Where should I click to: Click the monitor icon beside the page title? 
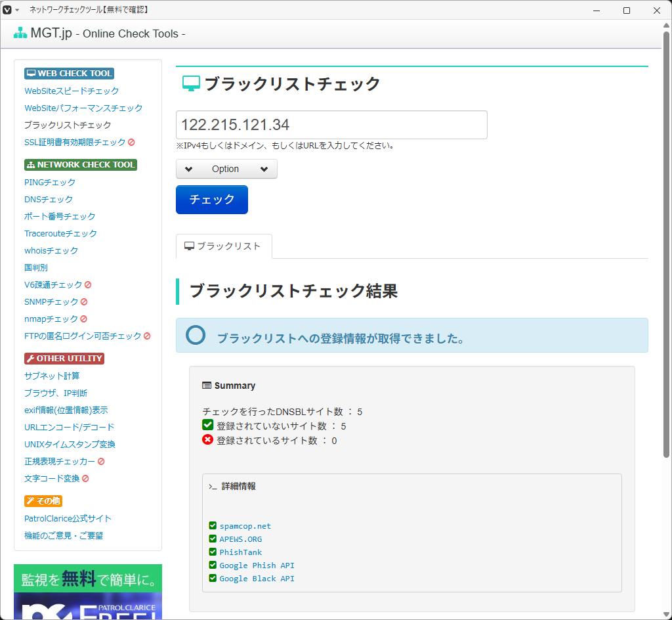pos(191,83)
